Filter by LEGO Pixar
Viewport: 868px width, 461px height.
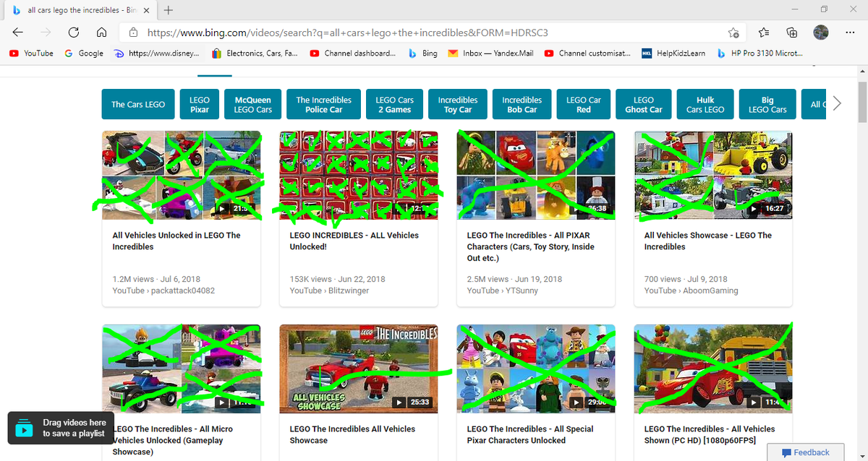tap(200, 104)
